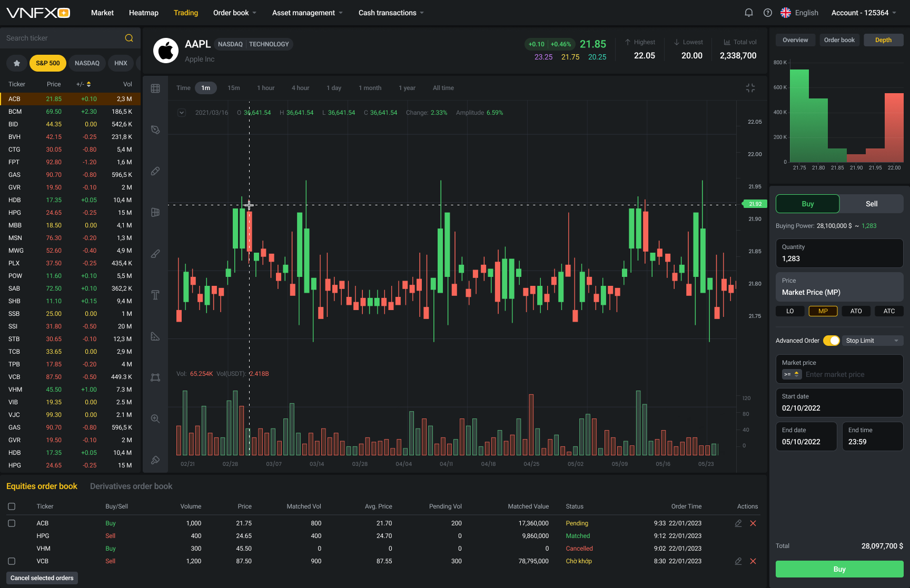Click the fullscreen chart expand icon

coord(750,88)
